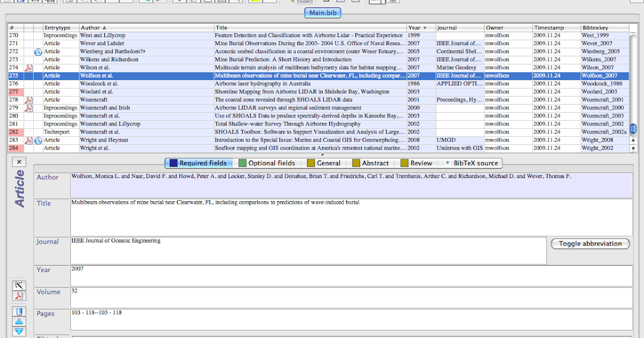Click the entry table scrollbar thumb
The image size is (644, 338).
(x=633, y=129)
